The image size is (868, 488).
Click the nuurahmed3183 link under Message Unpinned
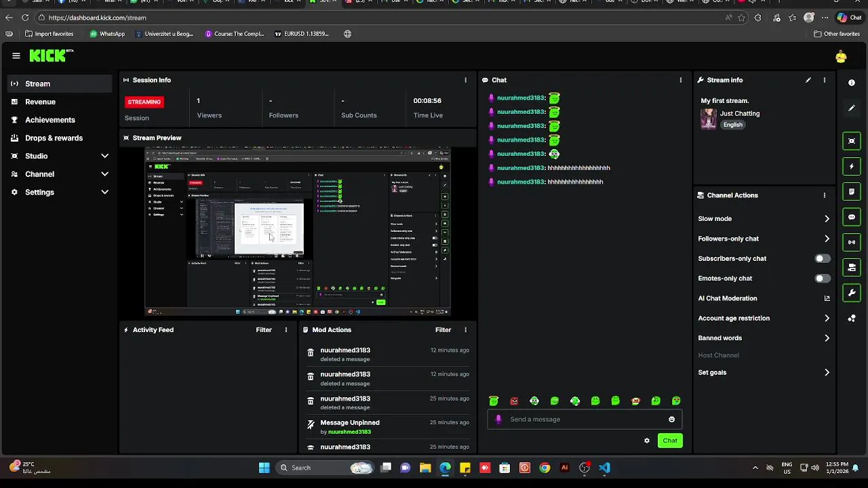click(x=349, y=432)
